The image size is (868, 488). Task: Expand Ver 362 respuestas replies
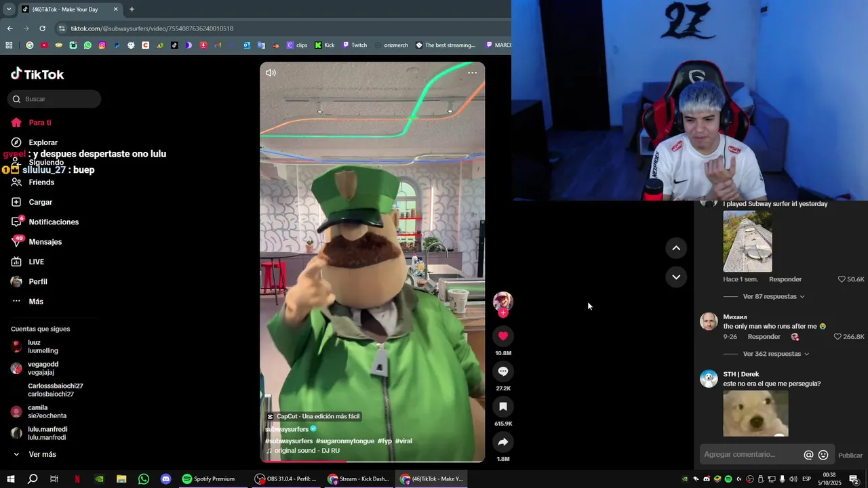tap(776, 354)
